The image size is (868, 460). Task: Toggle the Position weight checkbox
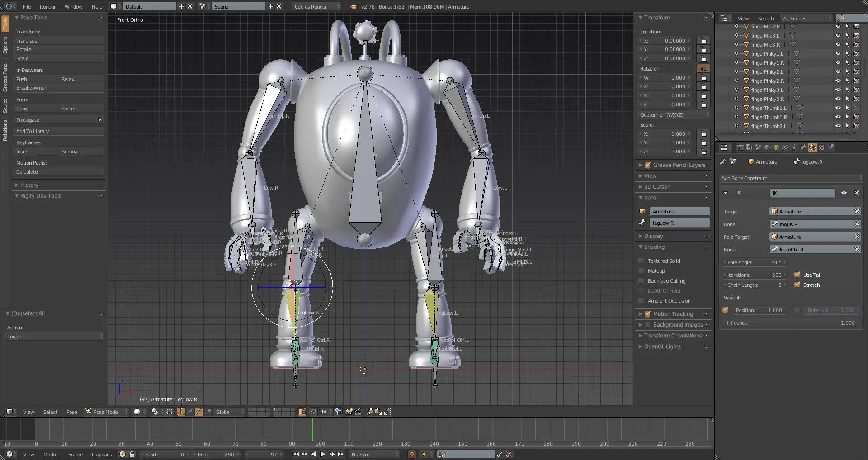726,310
